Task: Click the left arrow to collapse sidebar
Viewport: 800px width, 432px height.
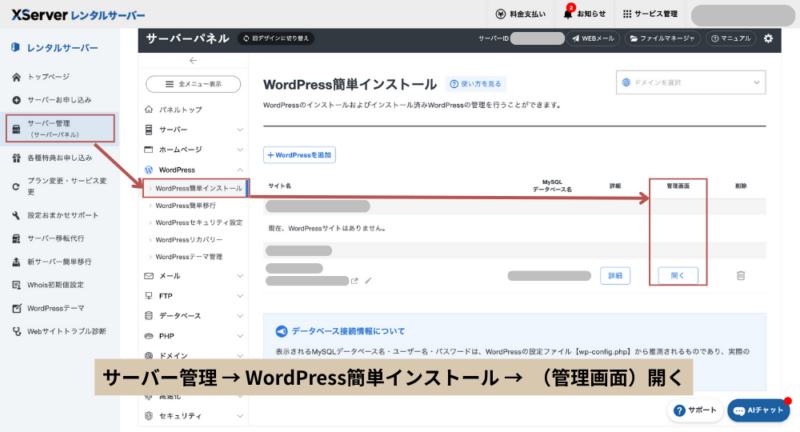Action: [193, 61]
